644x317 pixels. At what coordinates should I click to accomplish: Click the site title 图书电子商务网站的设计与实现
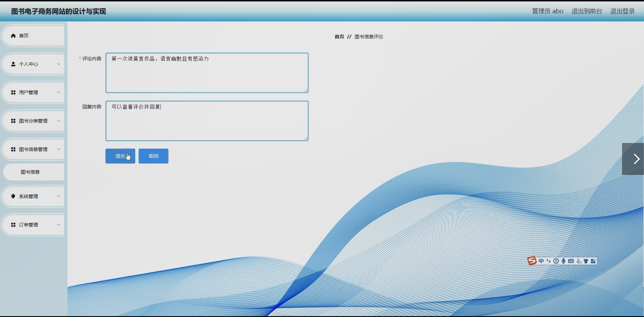point(58,11)
